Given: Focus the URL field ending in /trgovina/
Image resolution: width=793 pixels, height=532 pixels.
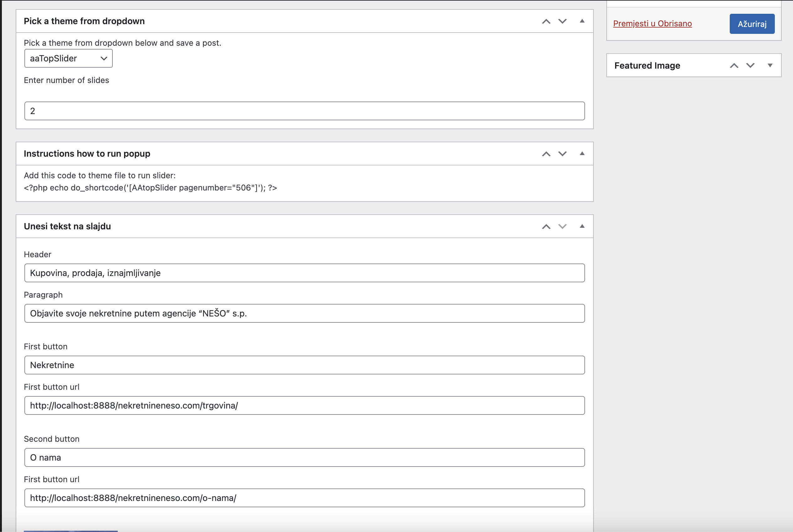Looking at the screenshot, I should click(x=304, y=405).
